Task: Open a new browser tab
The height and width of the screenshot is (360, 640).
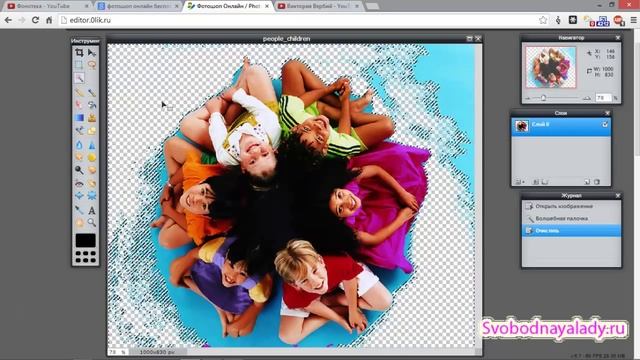Action: pos(372,6)
